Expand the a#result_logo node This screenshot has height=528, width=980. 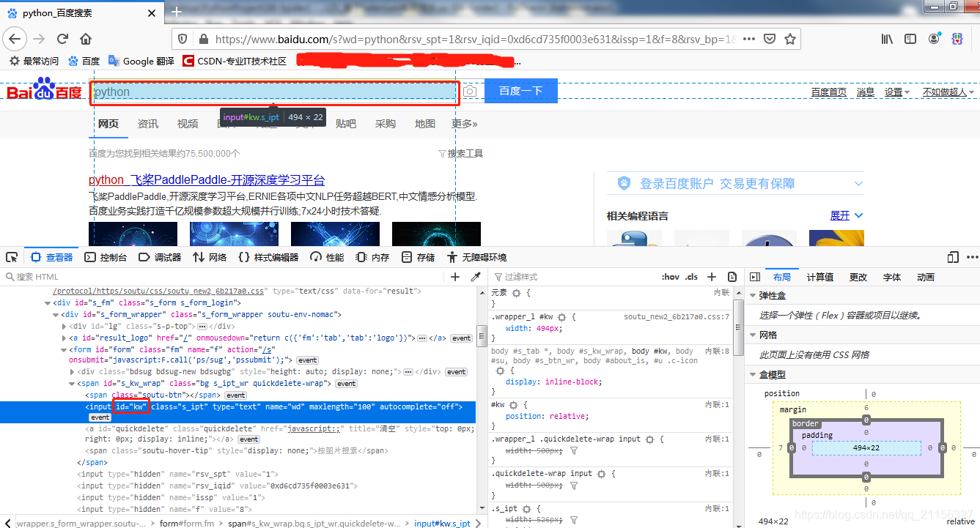click(64, 338)
